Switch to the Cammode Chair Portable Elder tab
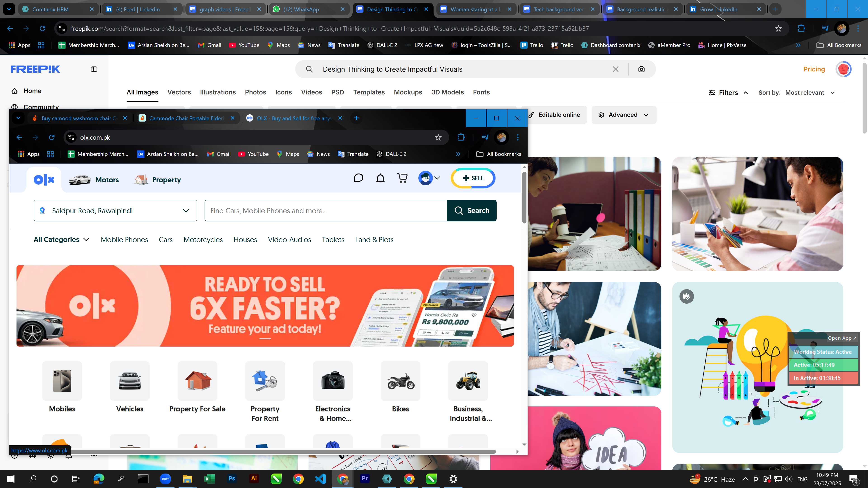The height and width of the screenshot is (488, 868). click(186, 118)
